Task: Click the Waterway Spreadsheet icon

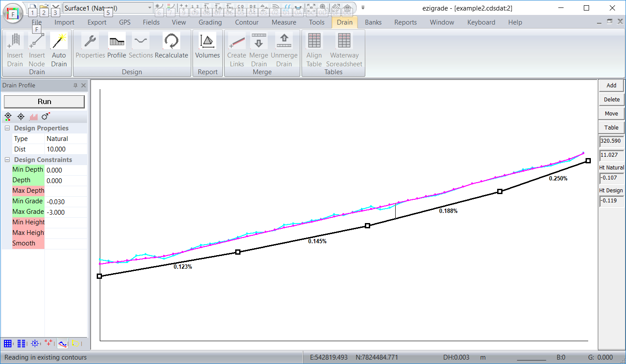Action: pos(344,42)
